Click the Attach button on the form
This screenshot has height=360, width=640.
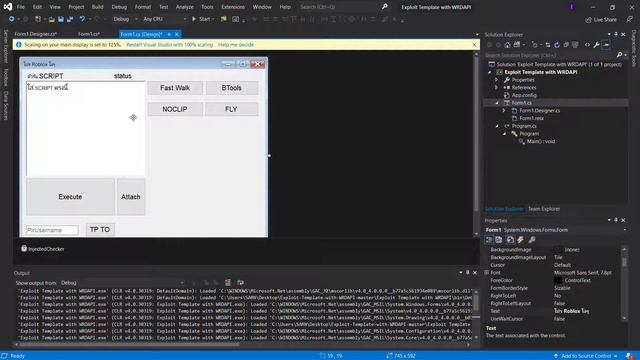131,197
